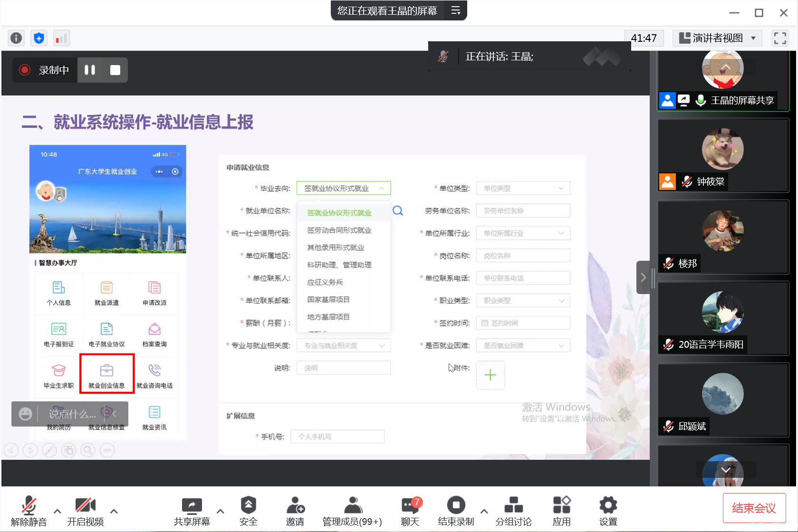Open Breakout Rooms (分组讨论)
This screenshot has height=532, width=798.
[513, 511]
